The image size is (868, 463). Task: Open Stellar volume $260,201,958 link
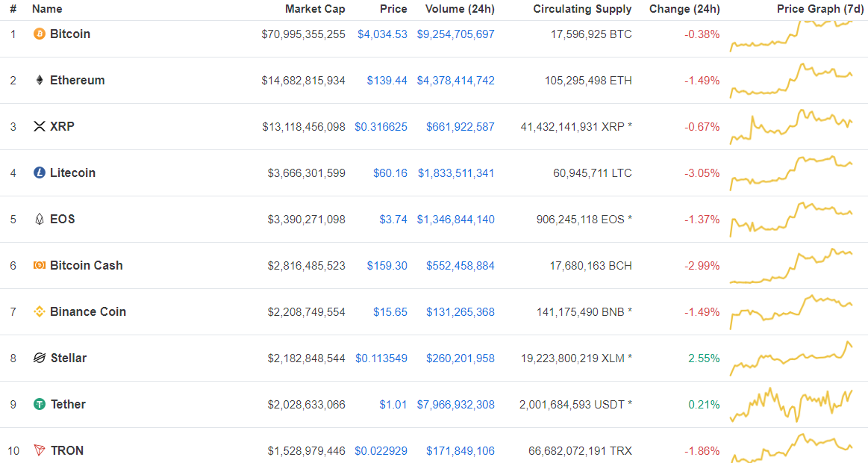pos(460,358)
